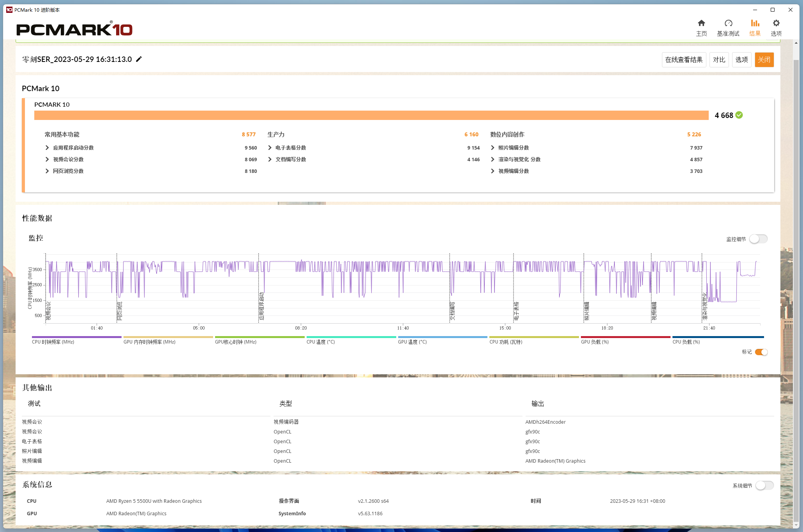This screenshot has height=532, width=803.
Task: Enable the 监控细节 monitoring details toggle
Action: [758, 239]
